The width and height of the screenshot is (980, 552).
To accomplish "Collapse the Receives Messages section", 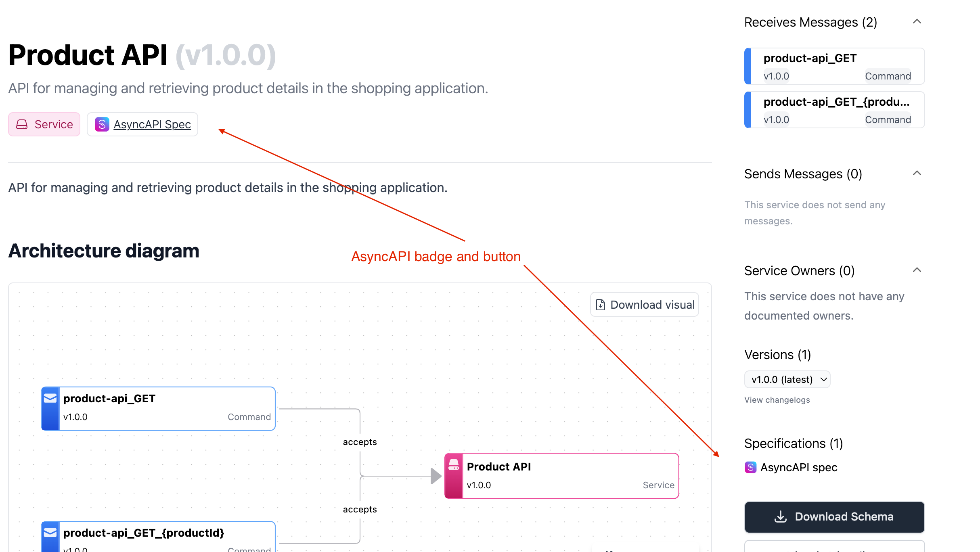I will pos(917,22).
